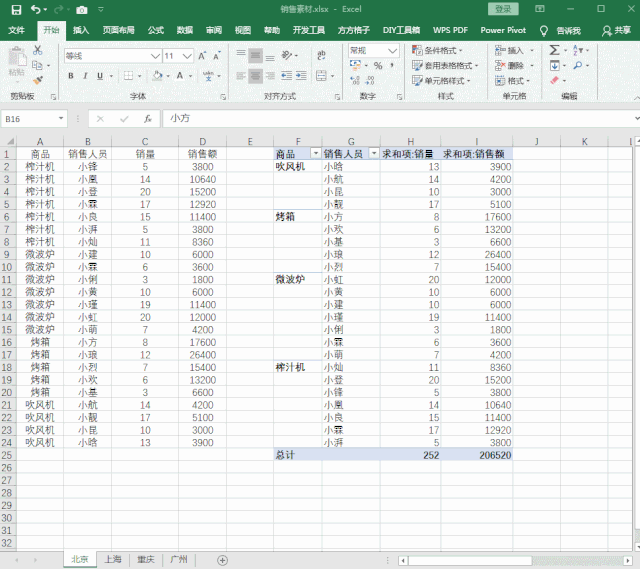Viewport: 640px width, 569px height.
Task: Align text to the right
Action: click(270, 76)
